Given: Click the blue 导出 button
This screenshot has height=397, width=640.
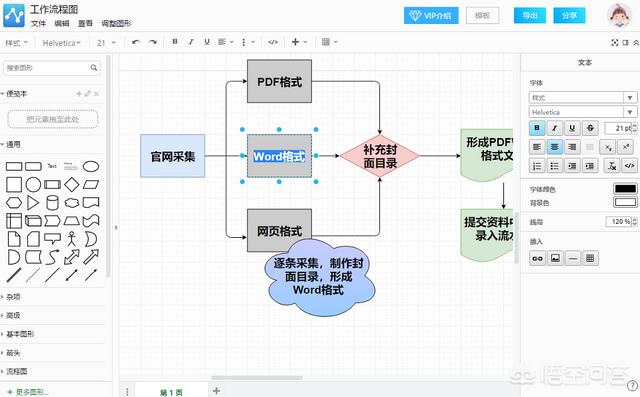Looking at the screenshot, I should click(x=530, y=16).
